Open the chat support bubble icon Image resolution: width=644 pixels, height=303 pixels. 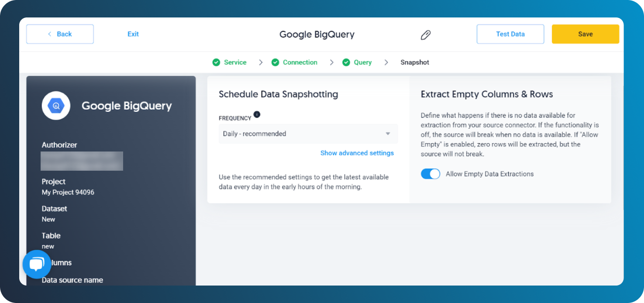coord(37,264)
